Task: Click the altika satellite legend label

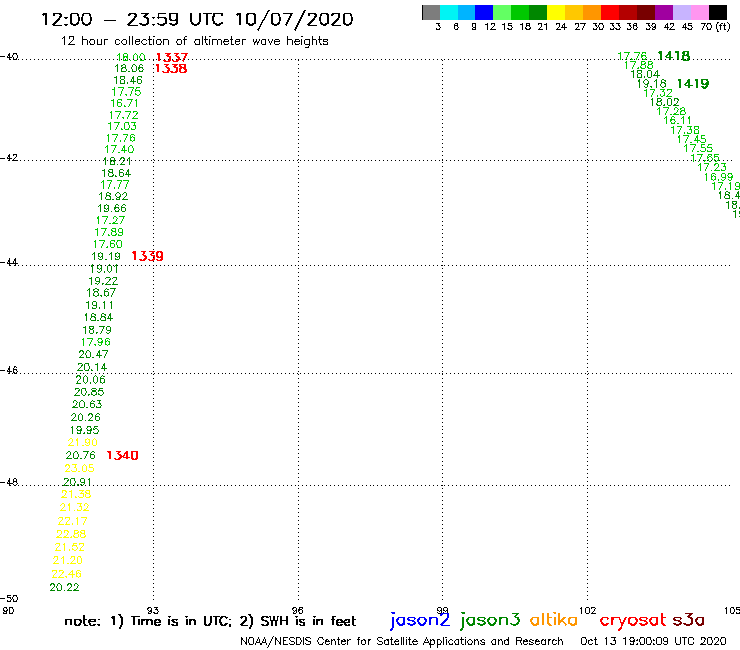Action: (553, 619)
